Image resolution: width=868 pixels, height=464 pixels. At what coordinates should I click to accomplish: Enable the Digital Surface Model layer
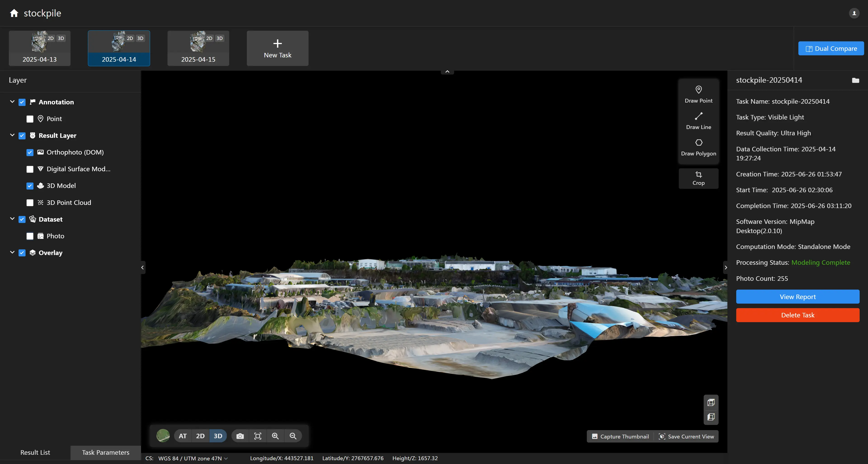click(x=30, y=169)
